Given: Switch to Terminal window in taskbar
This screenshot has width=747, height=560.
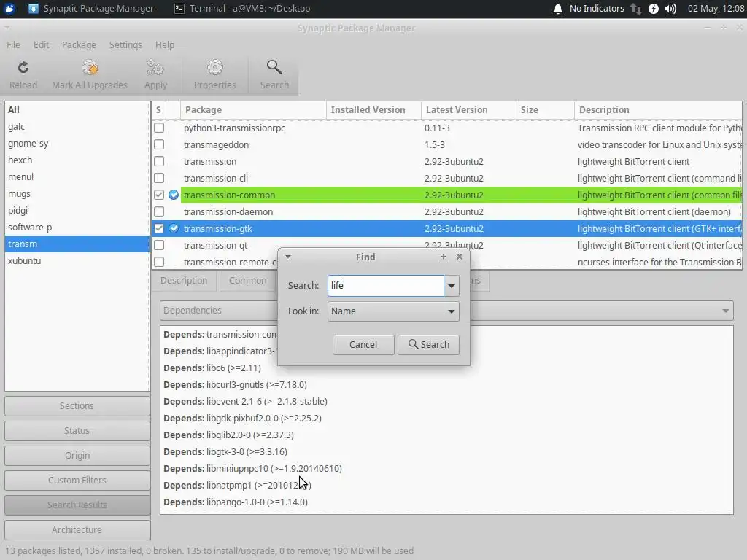Looking at the screenshot, I should pos(242,9).
